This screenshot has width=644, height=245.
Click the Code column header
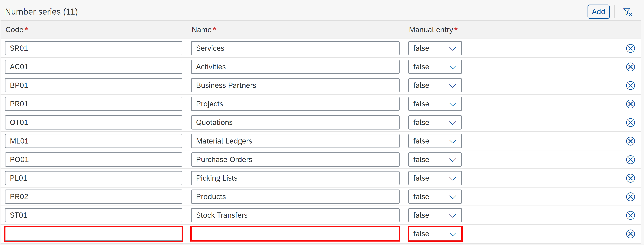(17, 30)
